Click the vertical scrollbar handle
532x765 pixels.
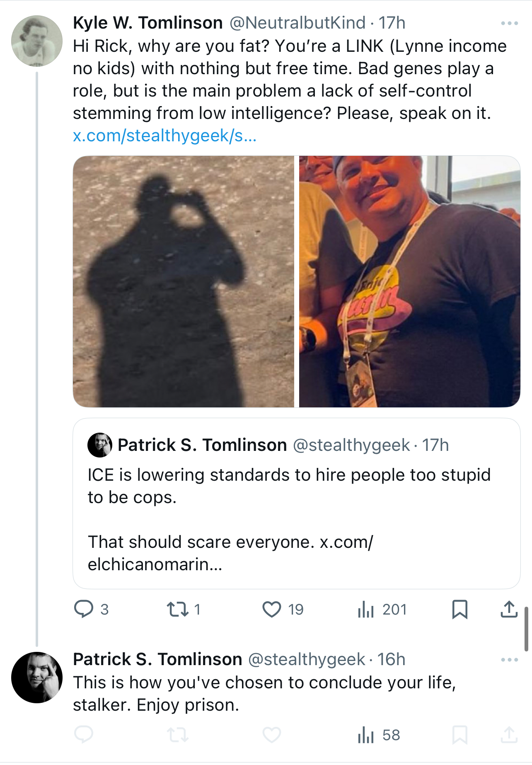[x=526, y=629]
